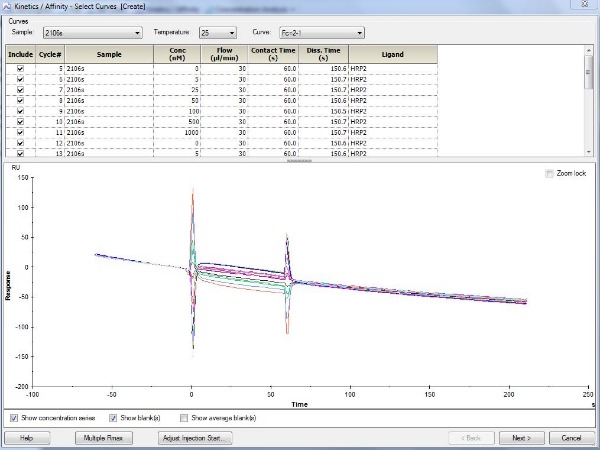Click dissociation time 150.5 in cycle 9

(323, 111)
